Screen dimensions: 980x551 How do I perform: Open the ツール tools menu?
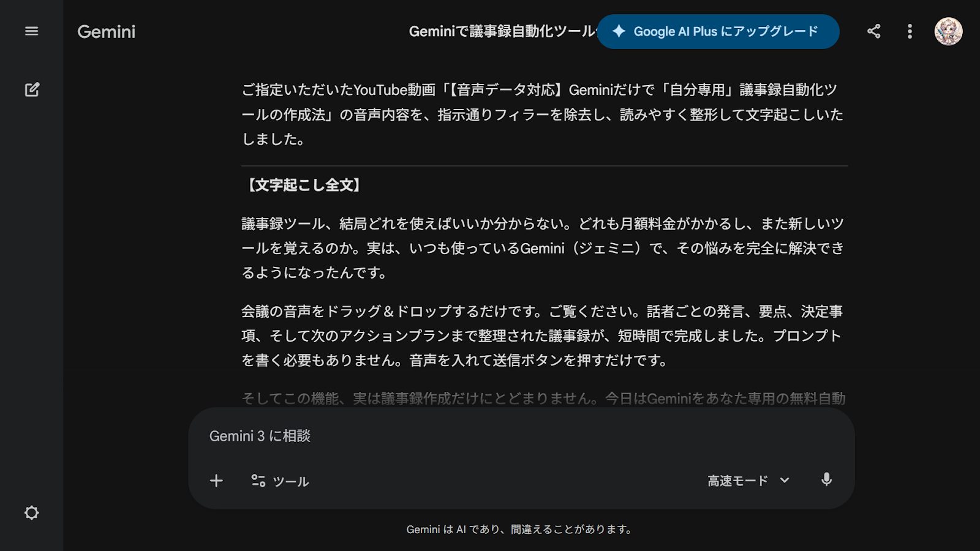point(280,481)
